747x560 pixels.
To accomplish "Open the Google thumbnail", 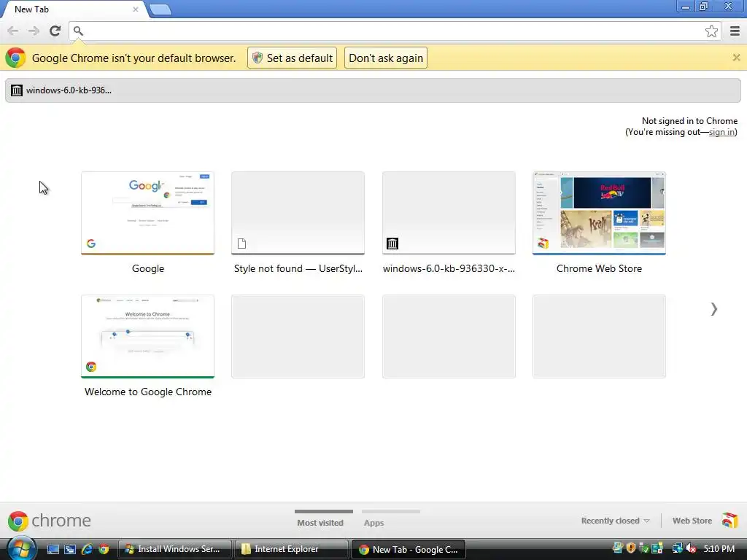I will tap(147, 214).
